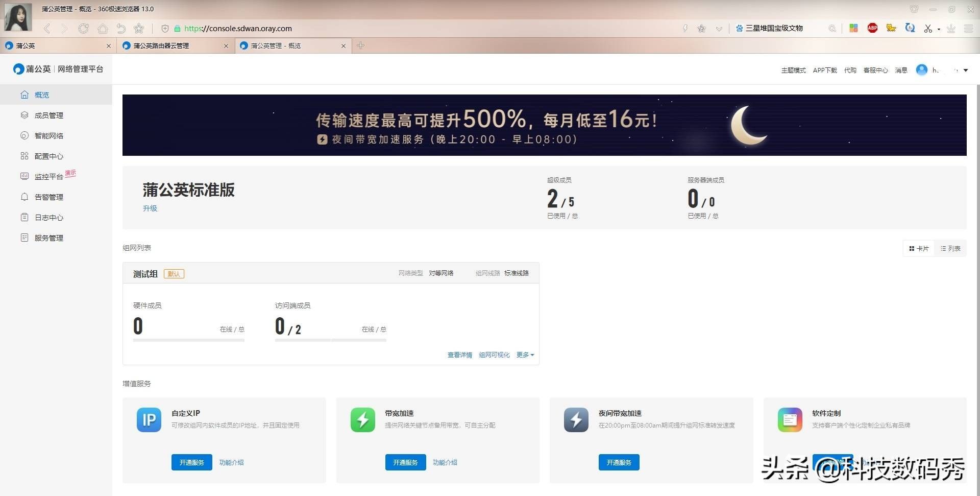Click the 夜间带宽加速 lightning icon

576,420
